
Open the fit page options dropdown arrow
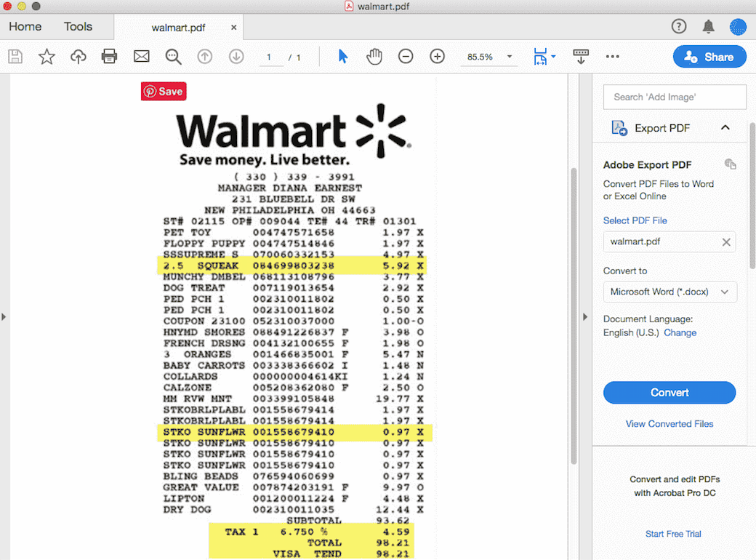(x=553, y=57)
